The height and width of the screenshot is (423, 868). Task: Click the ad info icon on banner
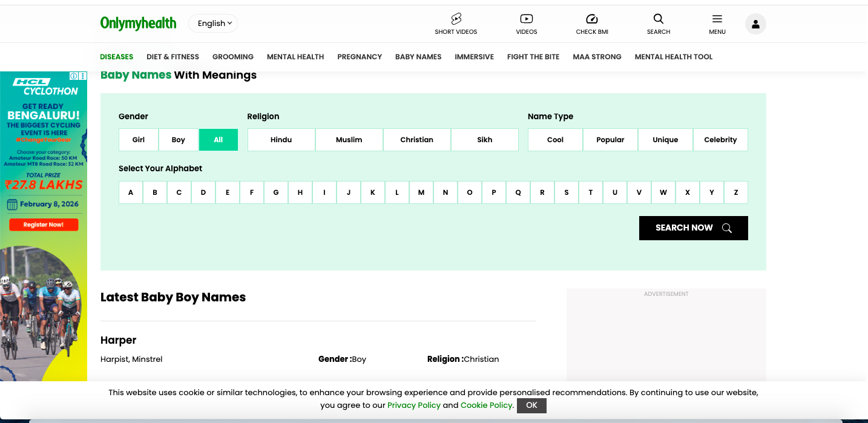pos(74,76)
